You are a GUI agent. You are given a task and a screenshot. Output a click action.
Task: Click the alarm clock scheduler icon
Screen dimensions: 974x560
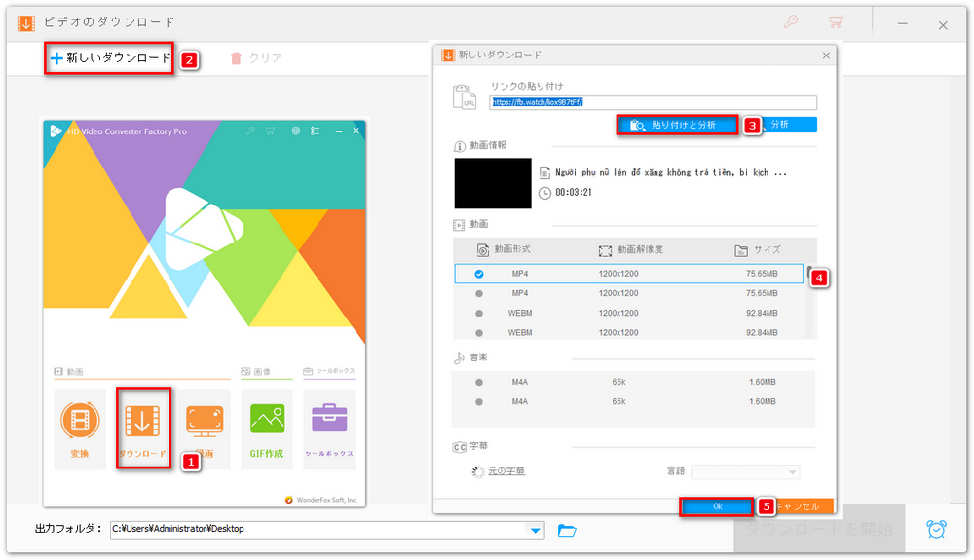(x=937, y=529)
